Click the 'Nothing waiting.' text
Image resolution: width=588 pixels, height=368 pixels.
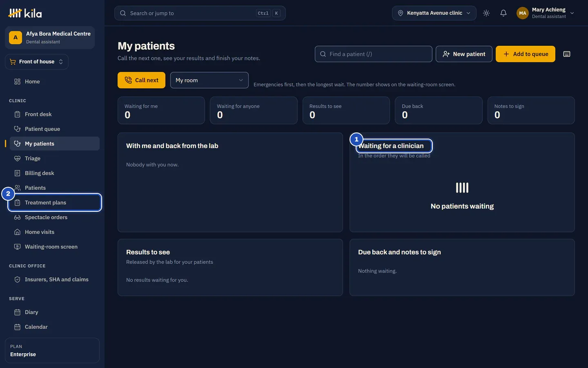377,271
